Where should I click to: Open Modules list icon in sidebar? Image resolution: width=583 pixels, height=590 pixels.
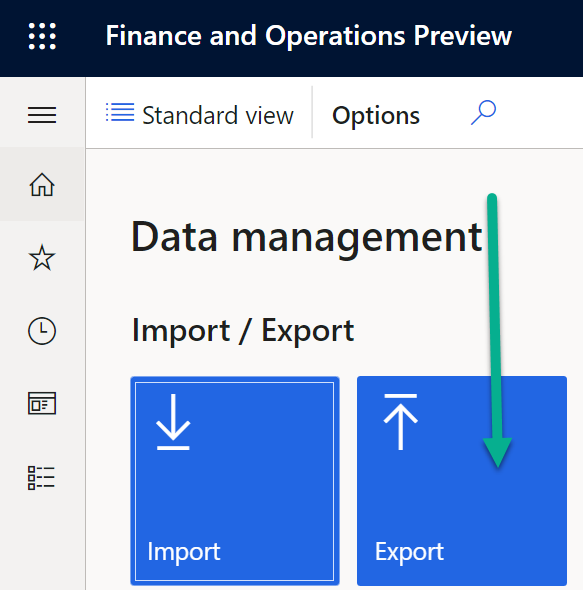tap(41, 478)
